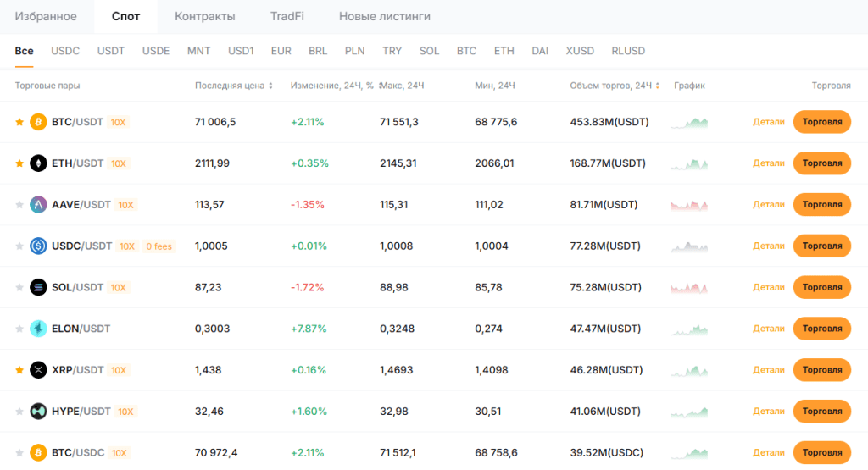Click Торговля button for BTC/USDC
The width and height of the screenshot is (868, 470).
click(822, 453)
